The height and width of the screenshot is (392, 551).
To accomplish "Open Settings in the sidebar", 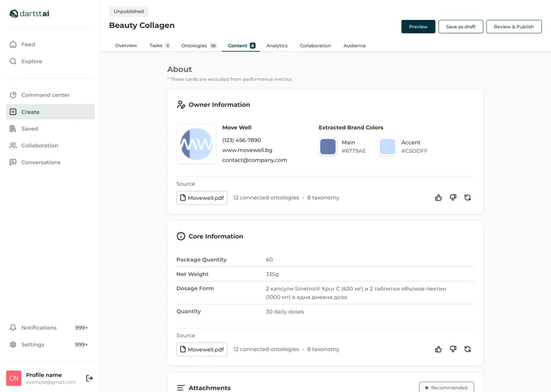I will 33,345.
